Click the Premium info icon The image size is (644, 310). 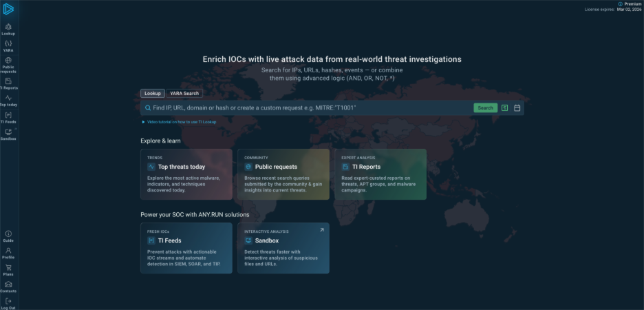pyautogui.click(x=620, y=3)
